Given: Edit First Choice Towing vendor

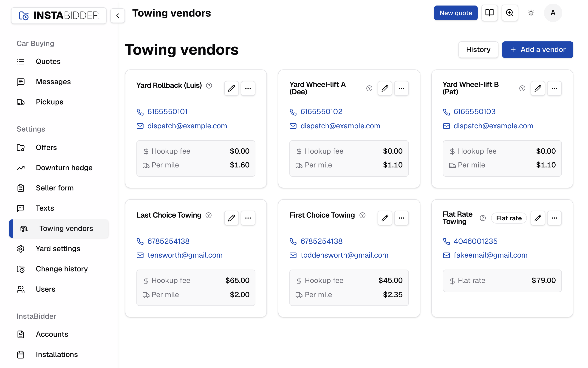Looking at the screenshot, I should pos(385,218).
